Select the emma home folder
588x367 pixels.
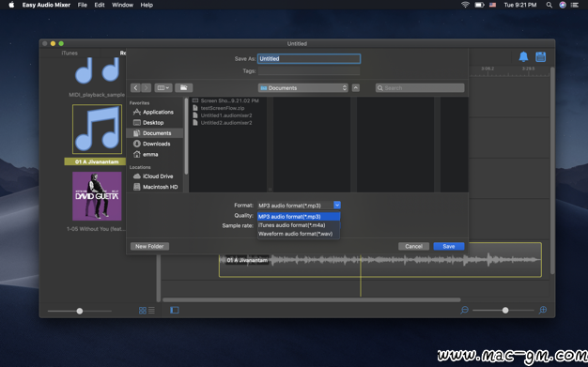pos(155,155)
